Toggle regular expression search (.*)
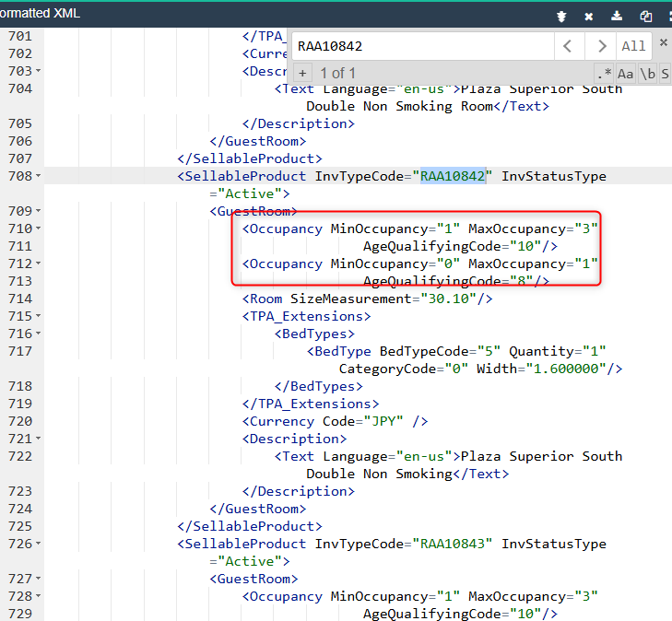Image resolution: width=672 pixels, height=621 pixels. [604, 73]
